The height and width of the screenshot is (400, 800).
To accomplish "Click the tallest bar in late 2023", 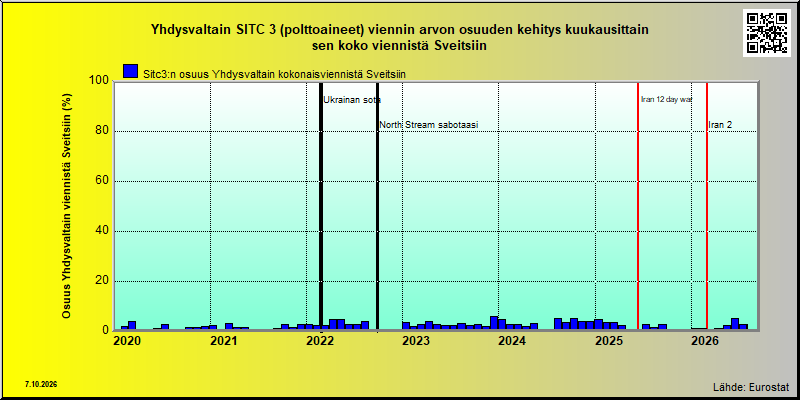I will [494, 323].
